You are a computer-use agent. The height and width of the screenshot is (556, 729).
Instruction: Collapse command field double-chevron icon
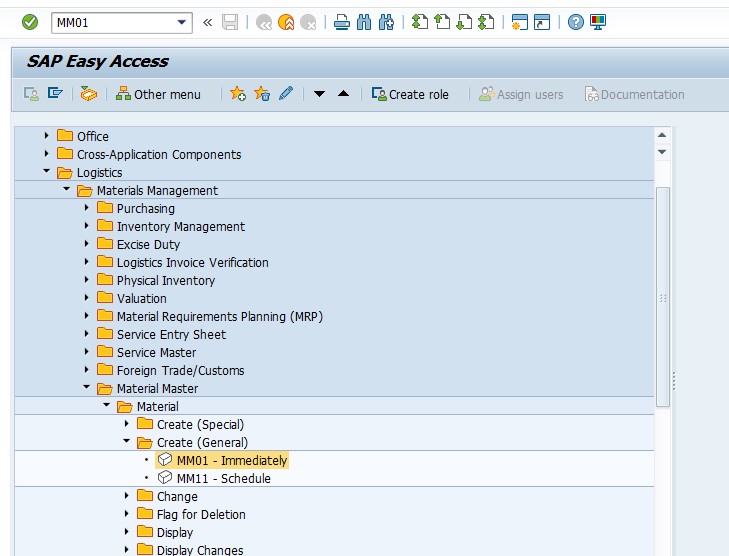point(207,22)
